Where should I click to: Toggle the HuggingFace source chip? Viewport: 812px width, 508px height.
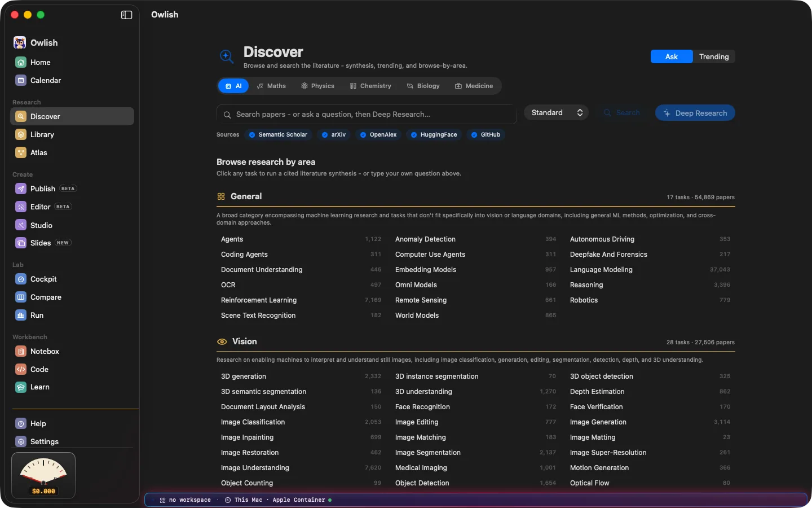pos(434,134)
